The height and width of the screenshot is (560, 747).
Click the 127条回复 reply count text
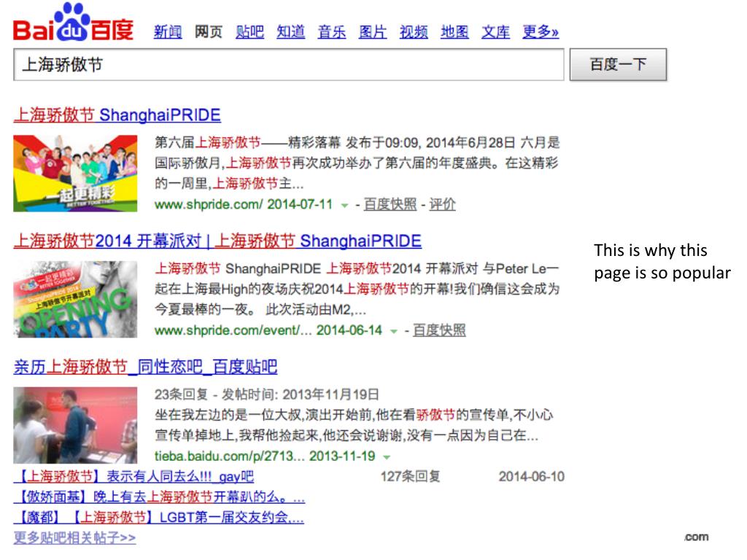(410, 476)
